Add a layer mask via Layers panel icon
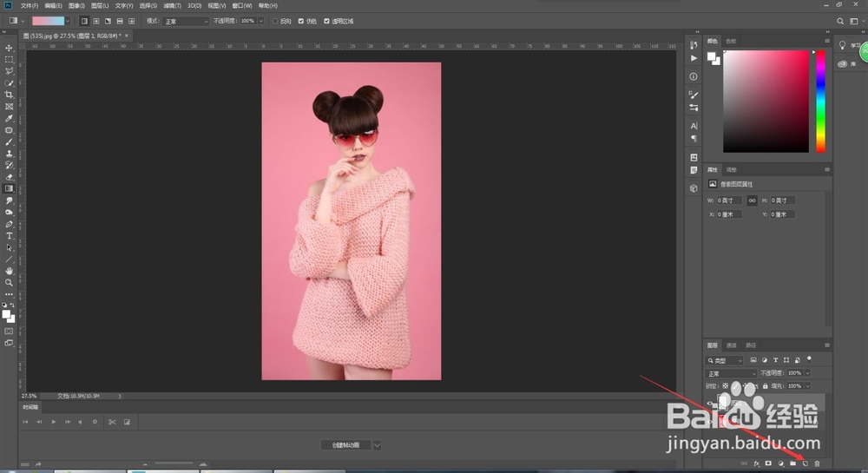Viewport: 868px width, 473px height. pyautogui.click(x=768, y=464)
